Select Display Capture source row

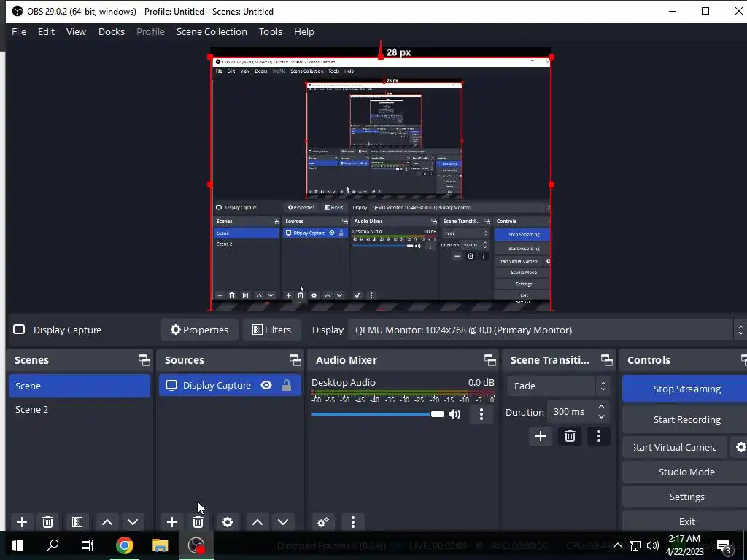click(x=230, y=385)
